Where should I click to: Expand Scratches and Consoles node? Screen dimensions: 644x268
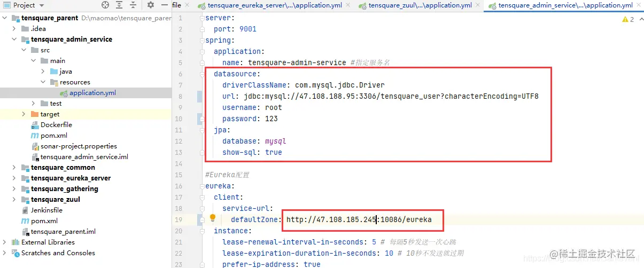5,253
